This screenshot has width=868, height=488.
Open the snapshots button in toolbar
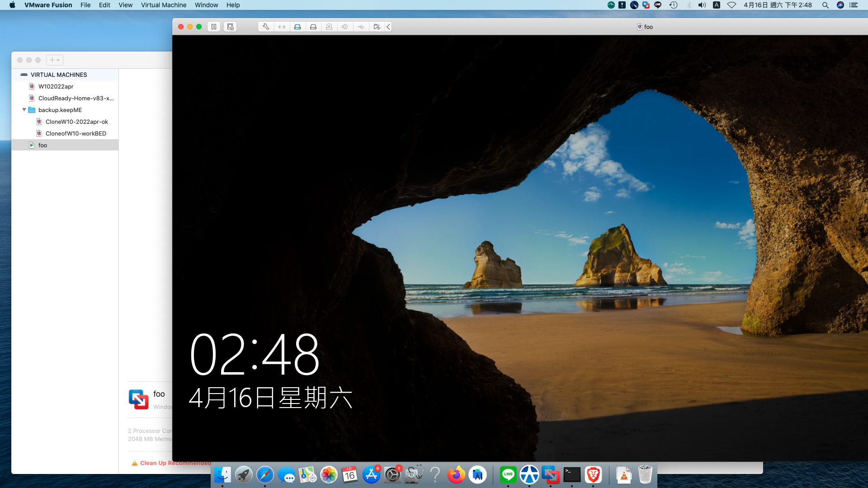[x=230, y=27]
